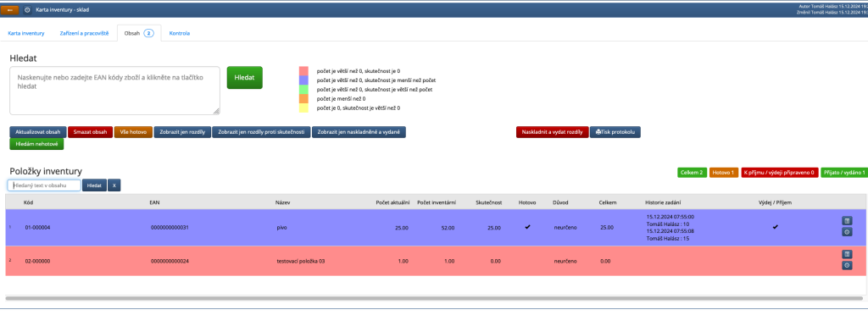Image resolution: width=868 pixels, height=315 pixels.
Task: Click the yellow legend color swatch
Action: coord(303,108)
